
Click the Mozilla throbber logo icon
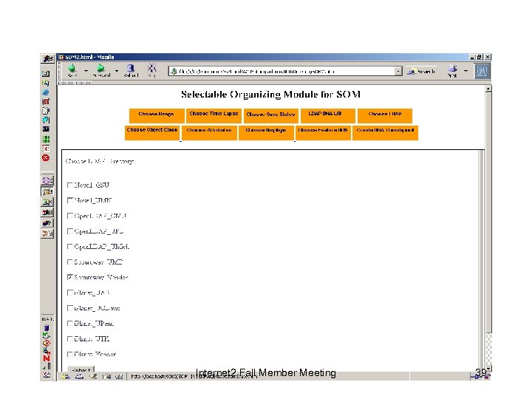[482, 71]
